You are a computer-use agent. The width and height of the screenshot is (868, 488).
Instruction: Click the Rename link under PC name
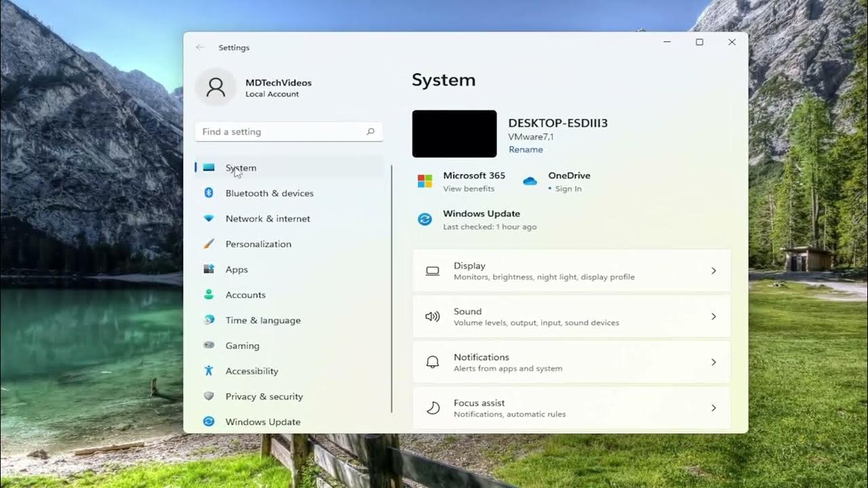coord(526,150)
